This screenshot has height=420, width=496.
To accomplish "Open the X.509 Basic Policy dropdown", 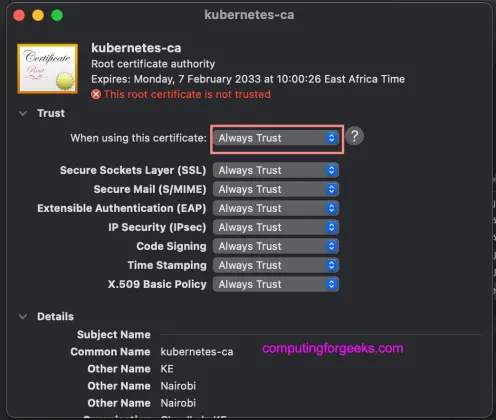I will coord(276,284).
